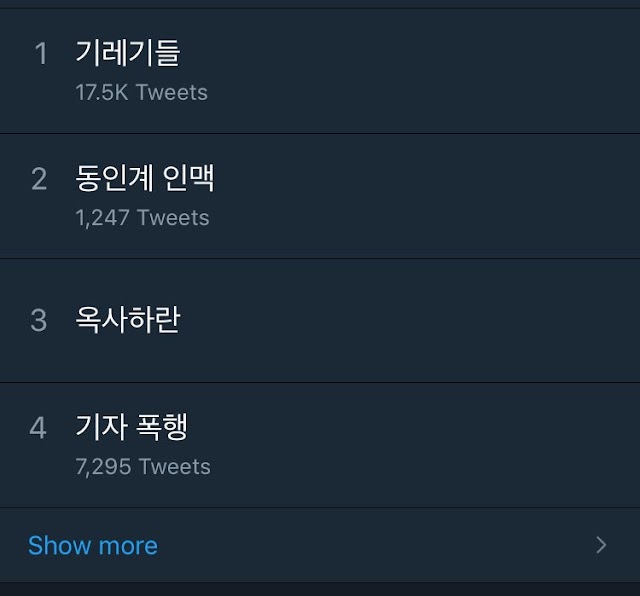Tap rank number 1 in trends

(x=41, y=53)
